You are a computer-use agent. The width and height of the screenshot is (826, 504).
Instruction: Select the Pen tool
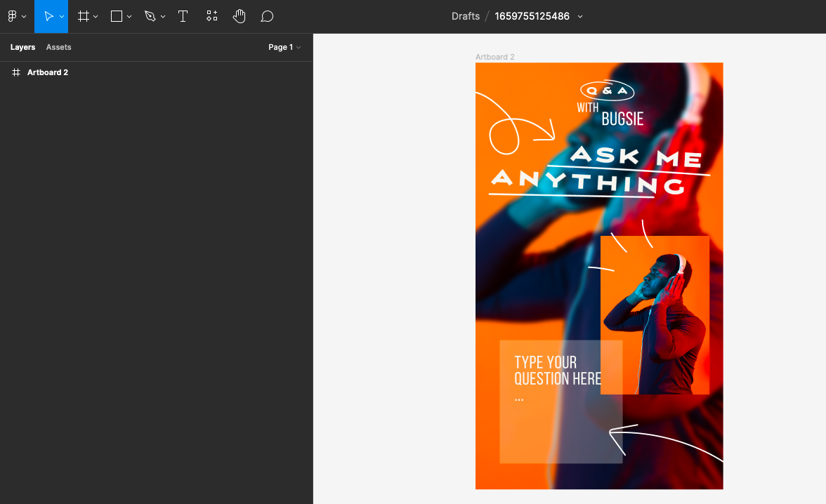click(x=150, y=16)
